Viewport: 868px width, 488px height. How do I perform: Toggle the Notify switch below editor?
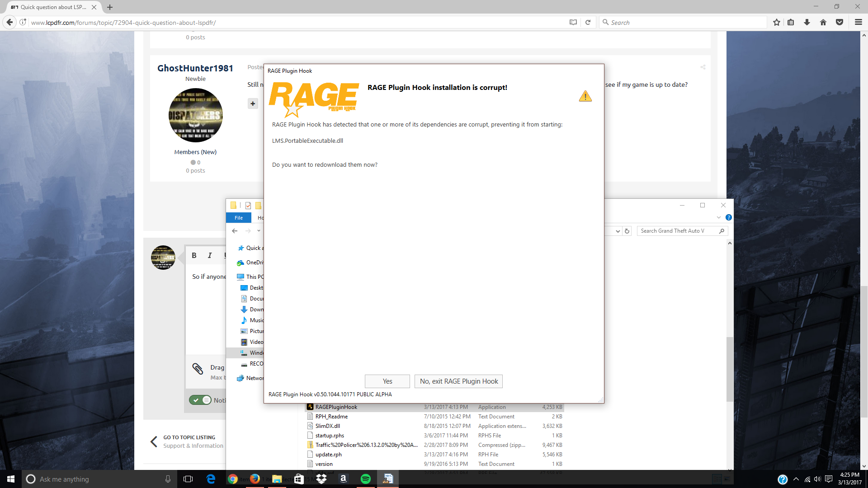coord(200,400)
